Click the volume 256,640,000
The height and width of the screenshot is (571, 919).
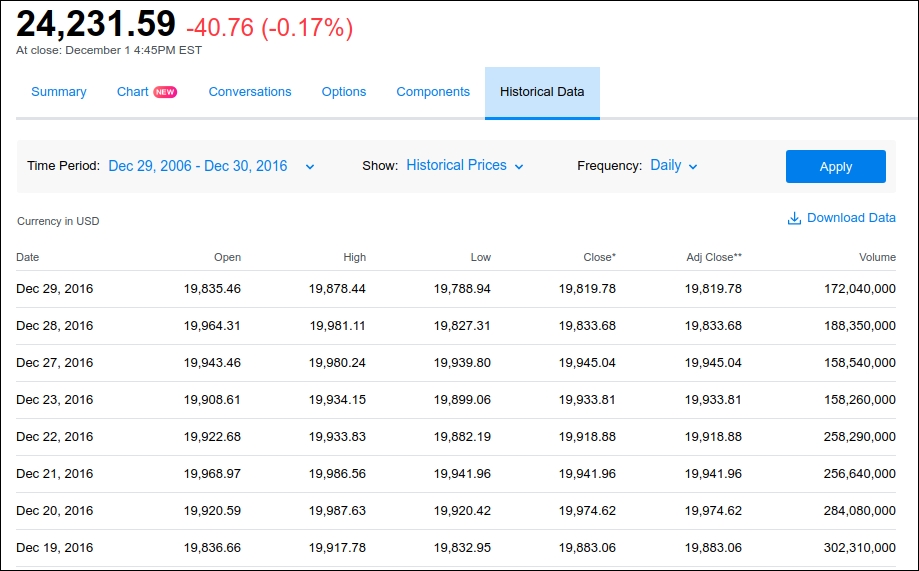click(x=860, y=474)
